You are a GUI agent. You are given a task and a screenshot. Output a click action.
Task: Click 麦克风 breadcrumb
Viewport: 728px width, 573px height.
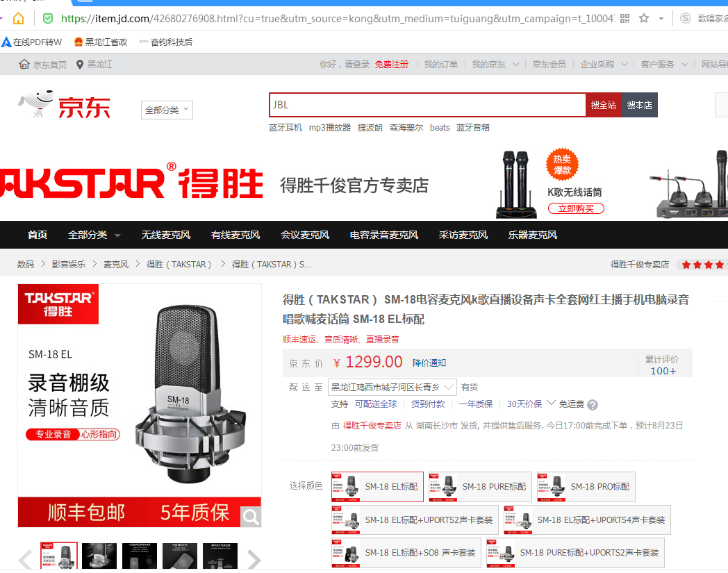(x=115, y=264)
